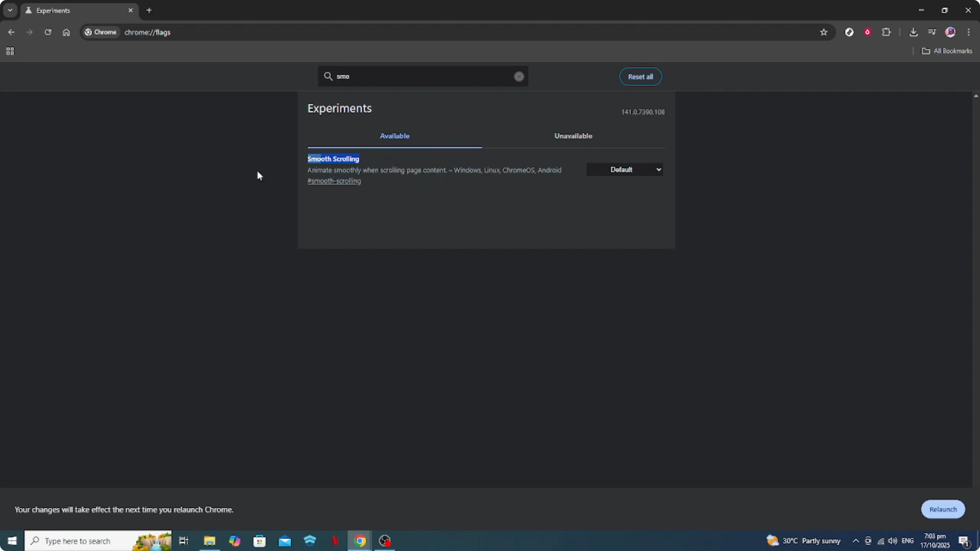Open the home page icon

66,32
